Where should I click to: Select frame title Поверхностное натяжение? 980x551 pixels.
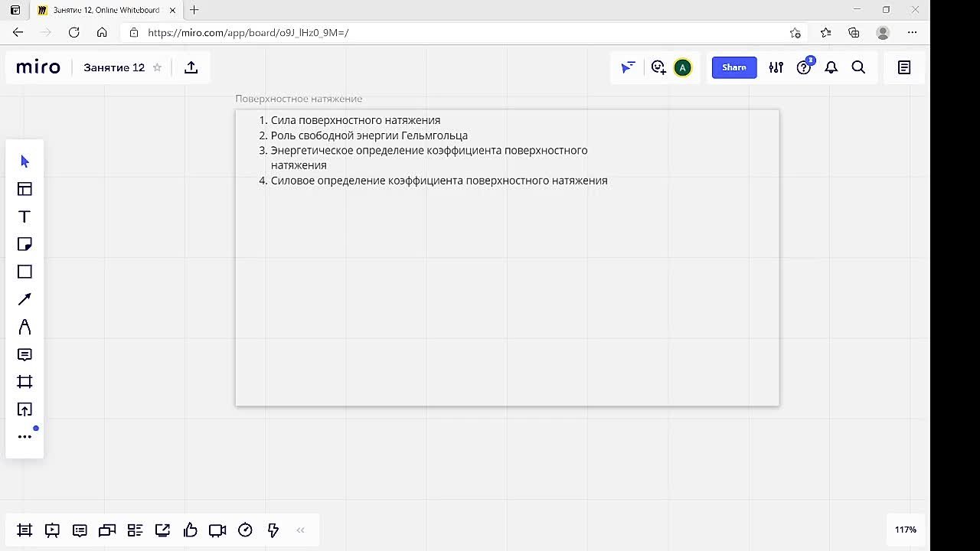[299, 99]
